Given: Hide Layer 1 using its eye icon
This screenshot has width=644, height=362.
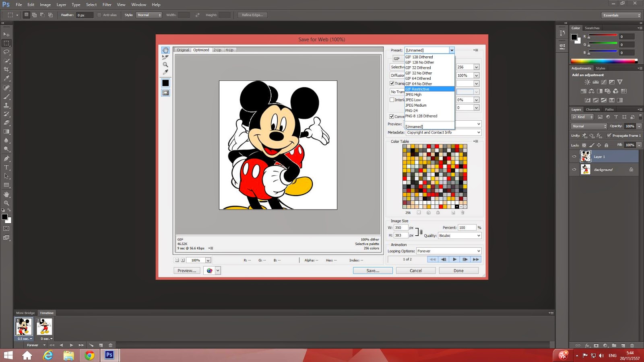Looking at the screenshot, I should (x=574, y=156).
